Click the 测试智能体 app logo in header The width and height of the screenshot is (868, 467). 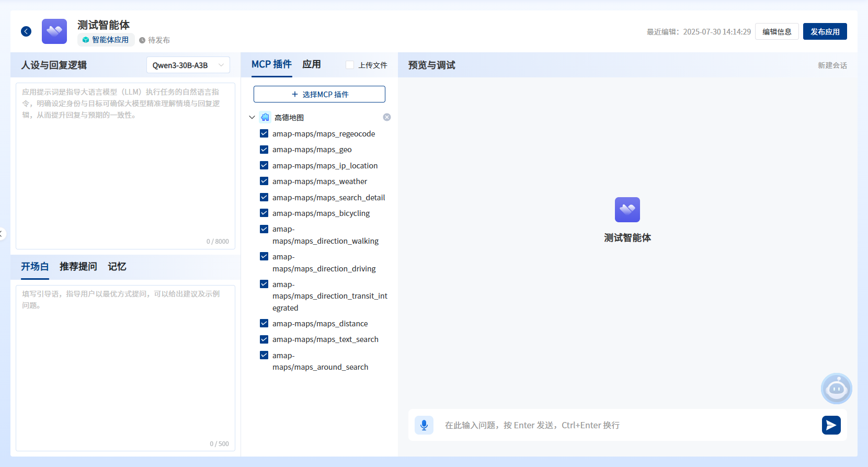click(54, 31)
